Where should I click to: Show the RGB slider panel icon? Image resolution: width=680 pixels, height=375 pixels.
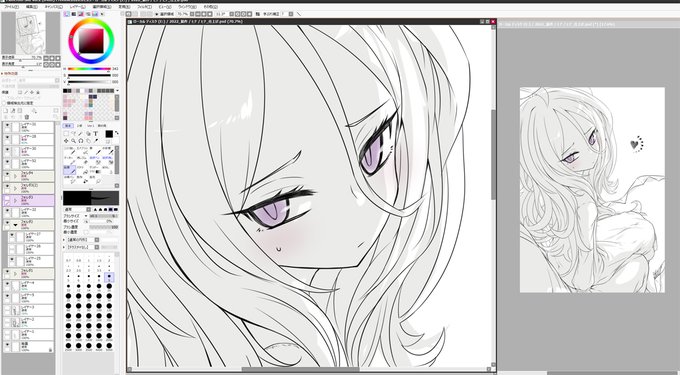pos(74,14)
